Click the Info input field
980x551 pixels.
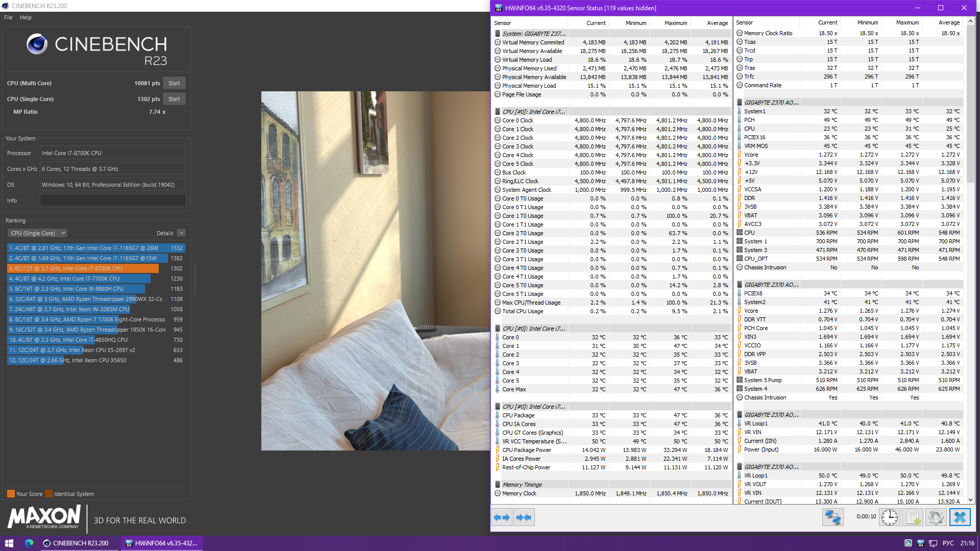tap(113, 201)
